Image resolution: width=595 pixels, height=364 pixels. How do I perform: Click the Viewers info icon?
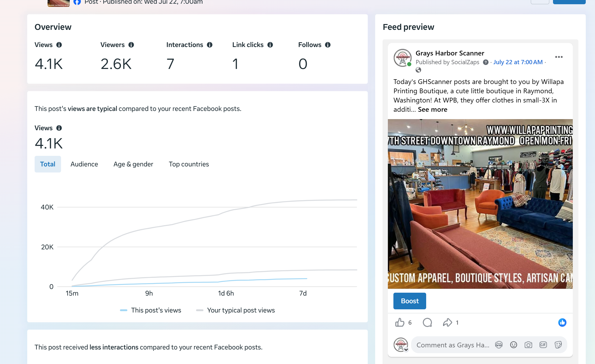click(x=131, y=45)
